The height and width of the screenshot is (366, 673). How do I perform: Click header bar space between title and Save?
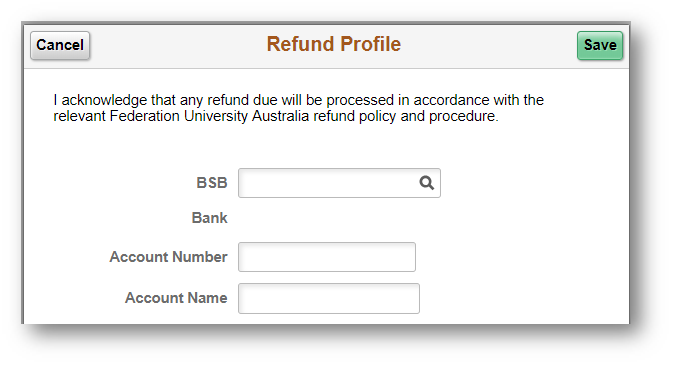[x=489, y=45]
